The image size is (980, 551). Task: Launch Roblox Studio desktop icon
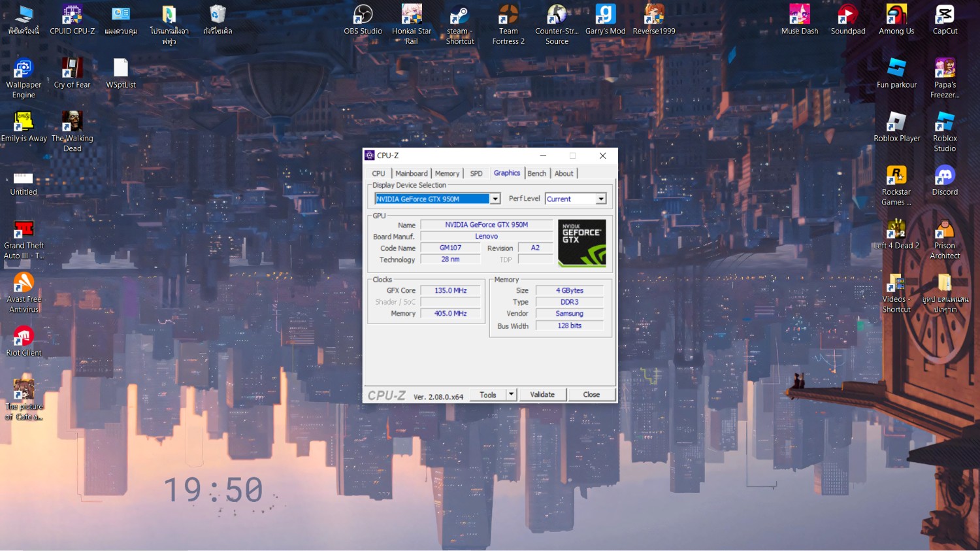pyautogui.click(x=945, y=131)
